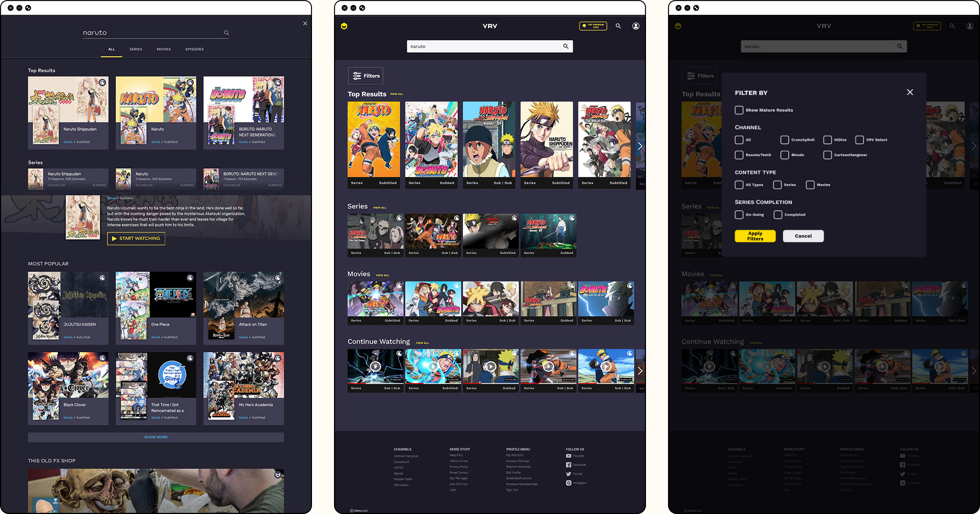Focus the white naruto search box in VRV
This screenshot has width=980, height=514.
[490, 46]
